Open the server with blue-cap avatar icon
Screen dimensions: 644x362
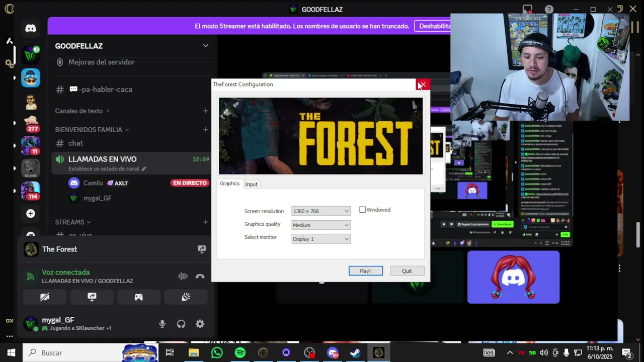(x=31, y=78)
